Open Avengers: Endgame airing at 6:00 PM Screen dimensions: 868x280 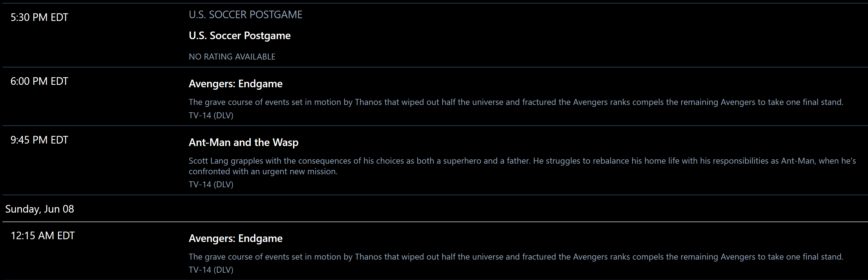(236, 84)
